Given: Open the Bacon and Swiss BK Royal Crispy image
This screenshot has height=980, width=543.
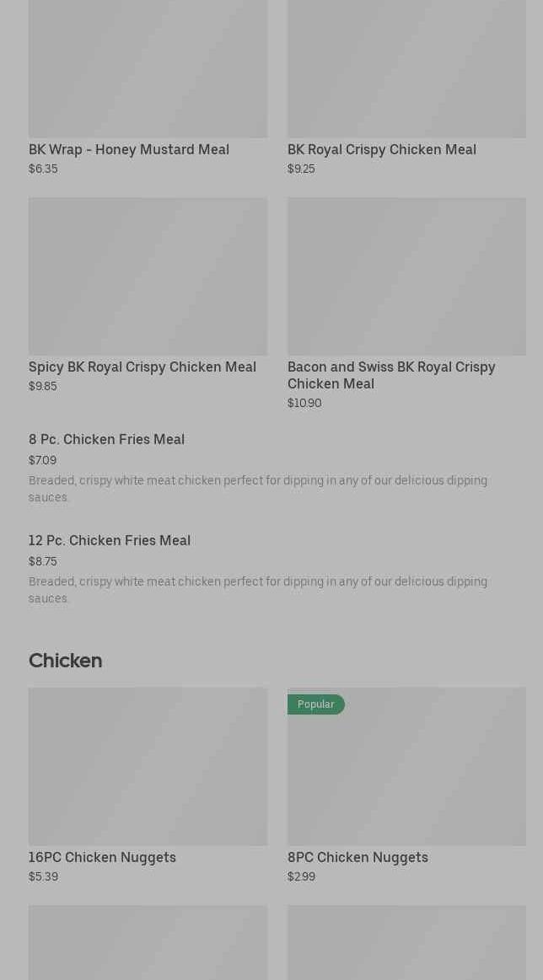Looking at the screenshot, I should (x=406, y=276).
